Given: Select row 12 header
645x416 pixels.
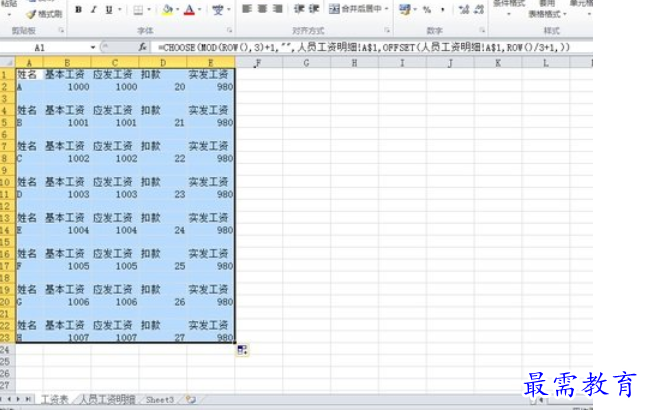Looking at the screenshot, I should (x=7, y=206).
